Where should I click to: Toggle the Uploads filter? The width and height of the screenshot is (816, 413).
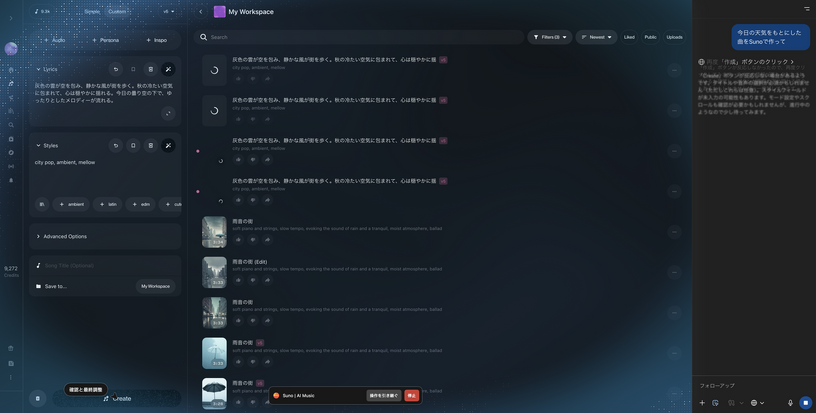[x=674, y=37]
